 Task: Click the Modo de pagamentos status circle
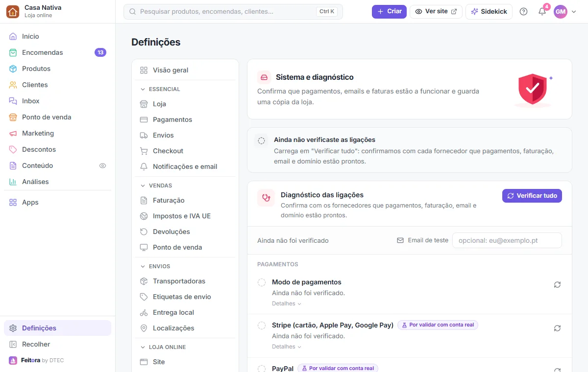[x=262, y=282]
